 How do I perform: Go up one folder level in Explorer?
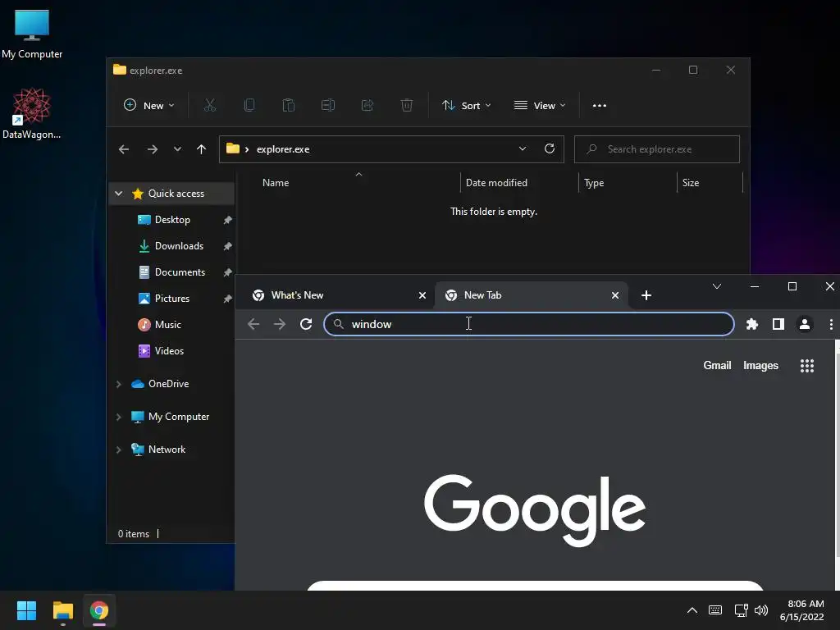(x=202, y=149)
